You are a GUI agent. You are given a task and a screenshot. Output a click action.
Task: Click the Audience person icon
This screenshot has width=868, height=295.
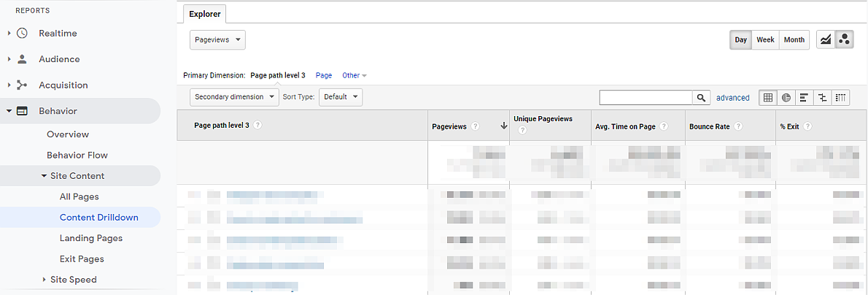coord(22,59)
